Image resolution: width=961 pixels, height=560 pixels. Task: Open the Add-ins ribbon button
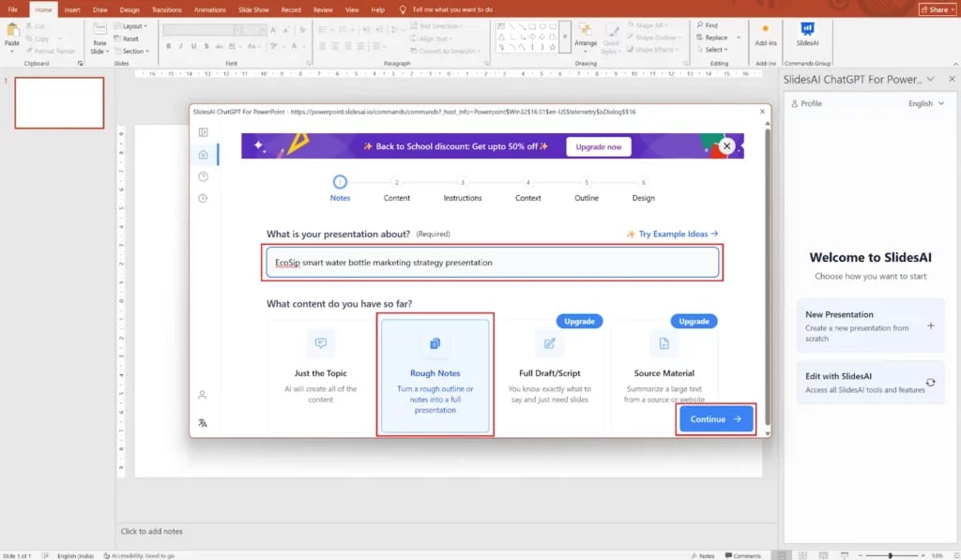pos(766,34)
